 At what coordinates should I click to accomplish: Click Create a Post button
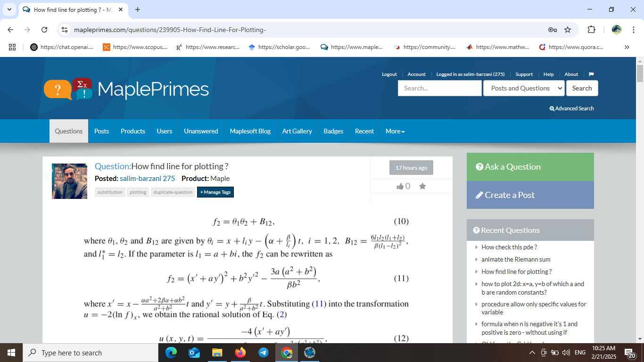(x=530, y=195)
